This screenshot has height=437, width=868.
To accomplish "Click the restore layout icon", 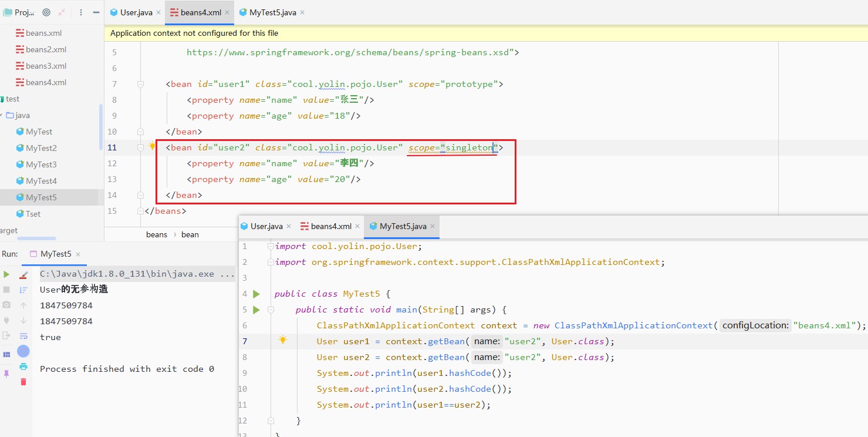I will pyautogui.click(x=6, y=355).
